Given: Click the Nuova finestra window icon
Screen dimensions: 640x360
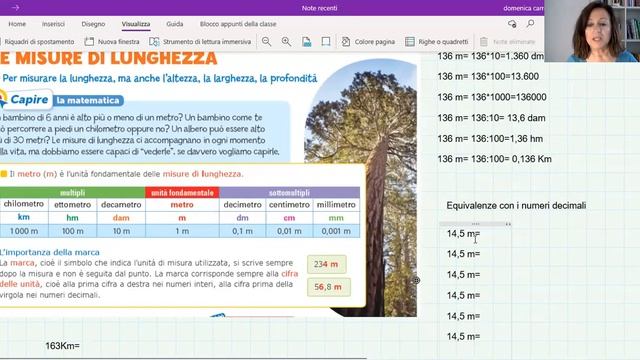Looking at the screenshot, I should tap(89, 41).
